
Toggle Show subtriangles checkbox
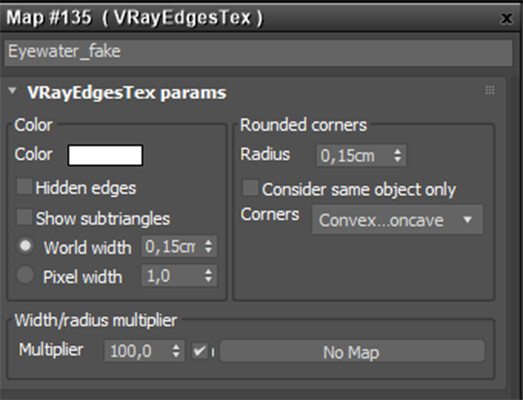pos(24,217)
